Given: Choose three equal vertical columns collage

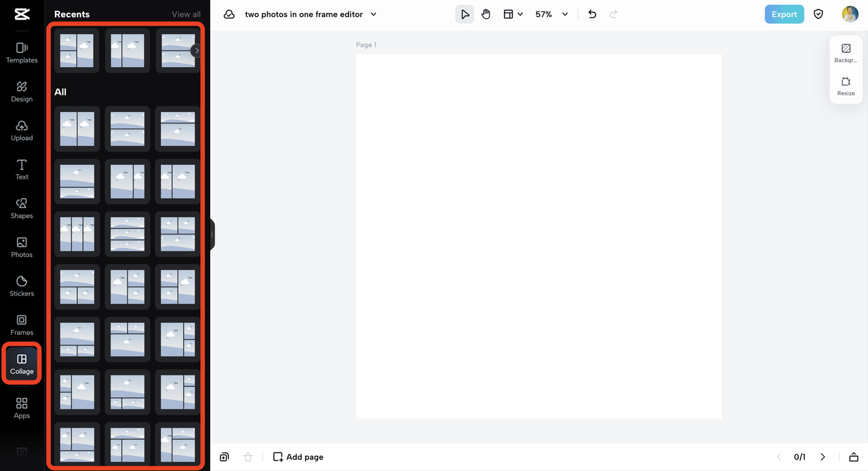Looking at the screenshot, I should tap(77, 234).
